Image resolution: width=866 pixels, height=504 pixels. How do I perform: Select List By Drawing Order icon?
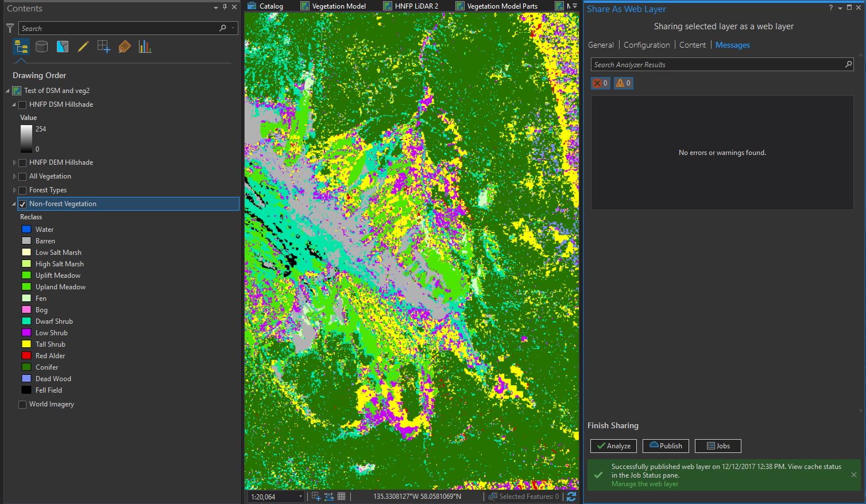21,47
